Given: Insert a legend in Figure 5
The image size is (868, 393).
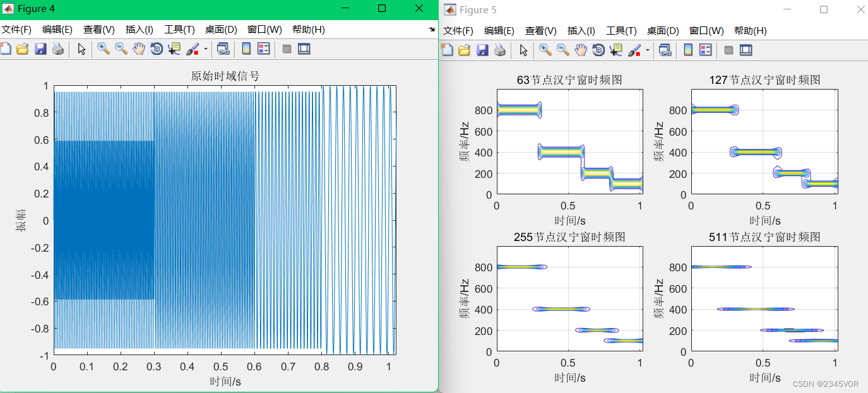Looking at the screenshot, I should tap(705, 49).
